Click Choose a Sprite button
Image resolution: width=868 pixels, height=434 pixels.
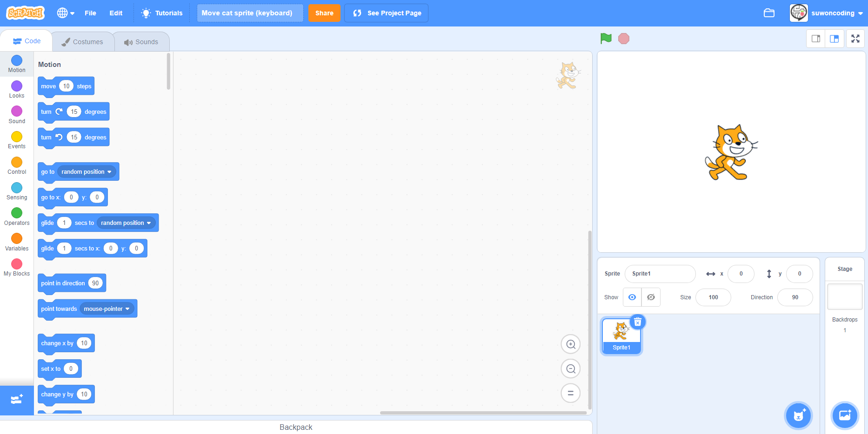point(799,415)
